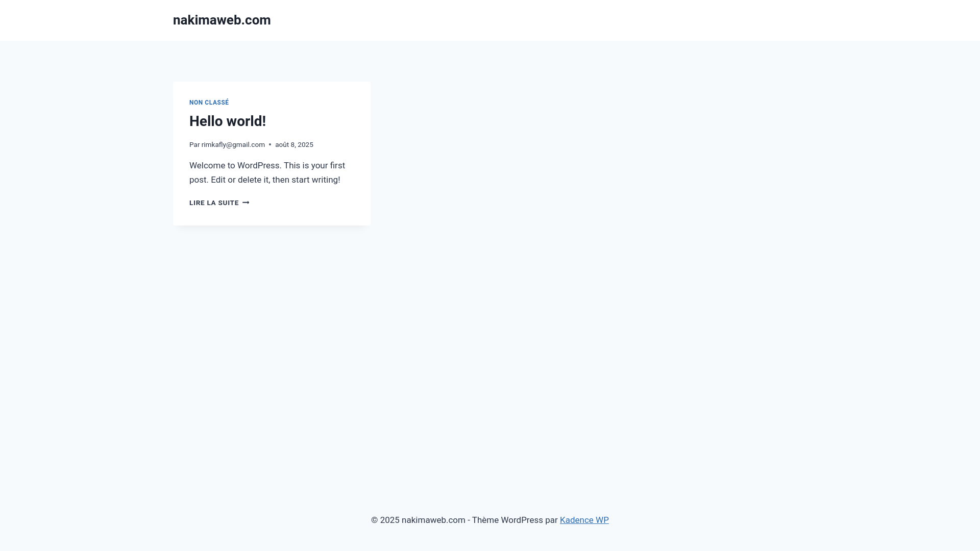
Task: Click the © 2025 nakimaweb.com copyright text
Action: [x=418, y=520]
